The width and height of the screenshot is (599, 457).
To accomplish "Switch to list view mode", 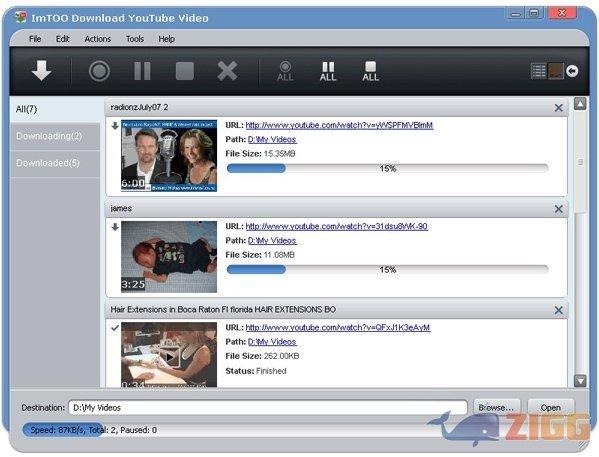I will [x=539, y=71].
